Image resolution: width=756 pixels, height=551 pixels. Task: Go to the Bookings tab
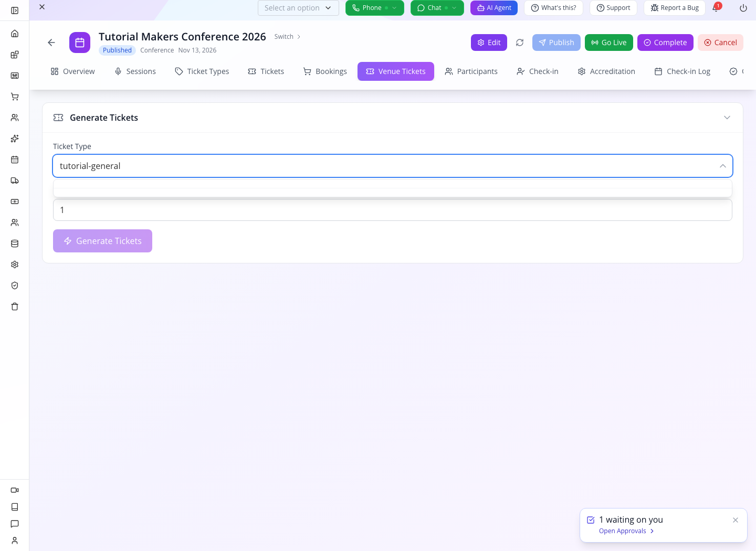tap(325, 71)
